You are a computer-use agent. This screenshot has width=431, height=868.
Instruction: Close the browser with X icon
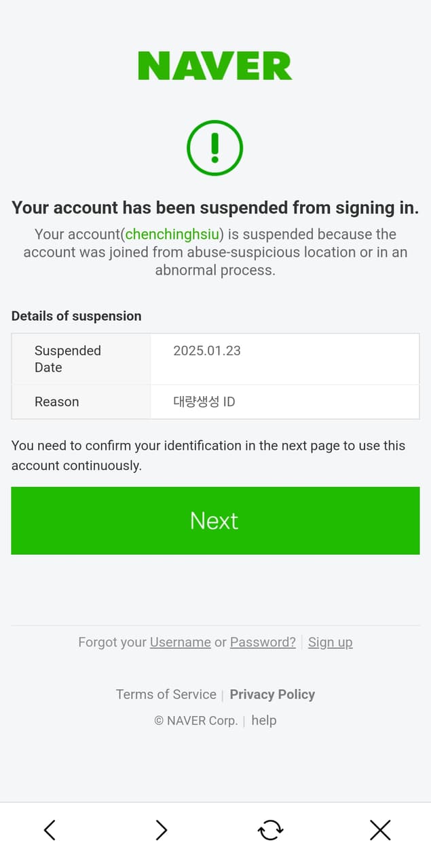pos(380,829)
